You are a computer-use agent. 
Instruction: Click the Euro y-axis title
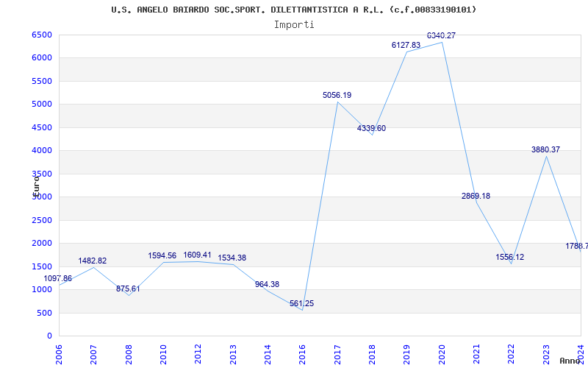pyautogui.click(x=35, y=184)
